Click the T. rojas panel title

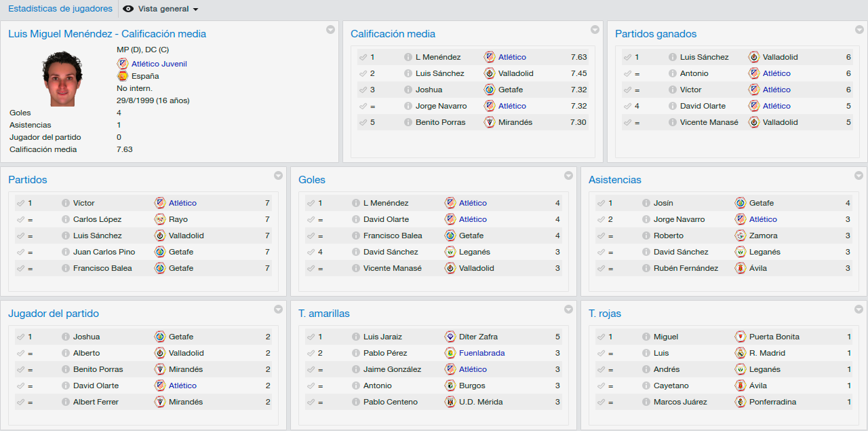coord(605,314)
